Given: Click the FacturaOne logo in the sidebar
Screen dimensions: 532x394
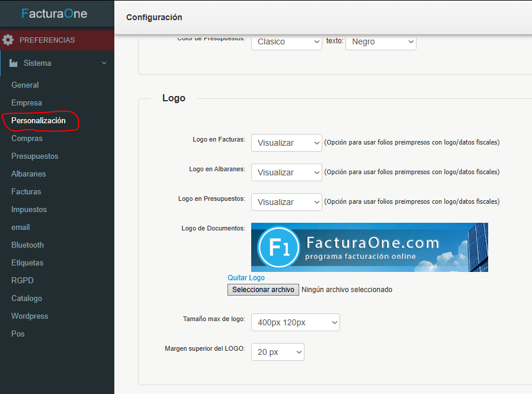Looking at the screenshot, I should pos(55,14).
